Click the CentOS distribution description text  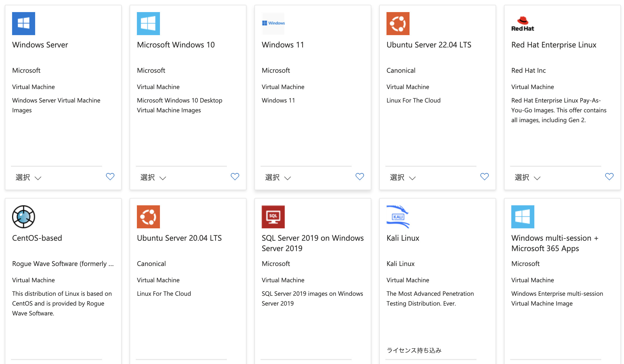click(62, 303)
